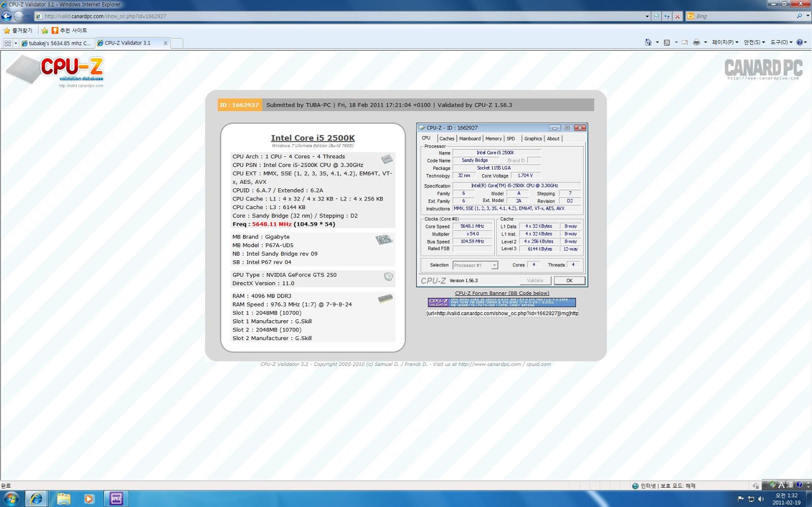Select the Memory tab in CPU-Z window

tap(493, 139)
